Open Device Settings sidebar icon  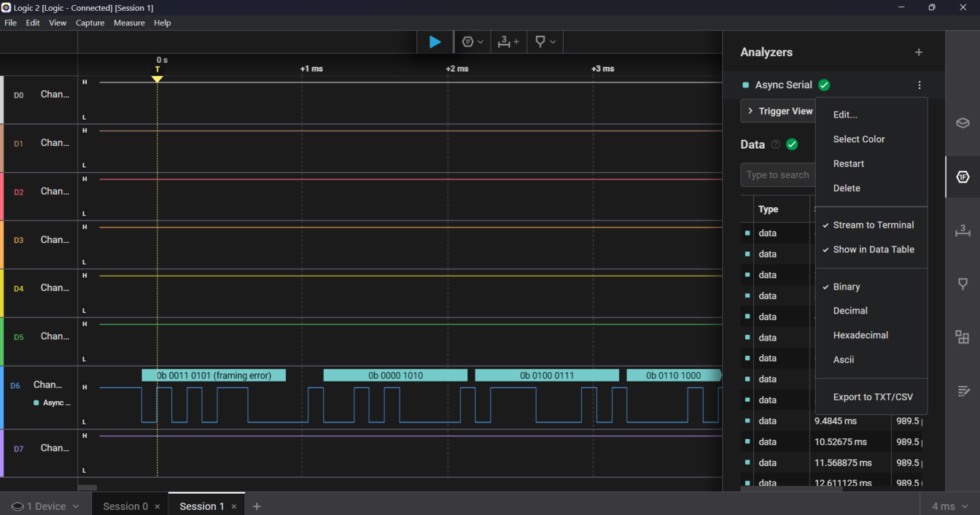click(x=962, y=123)
